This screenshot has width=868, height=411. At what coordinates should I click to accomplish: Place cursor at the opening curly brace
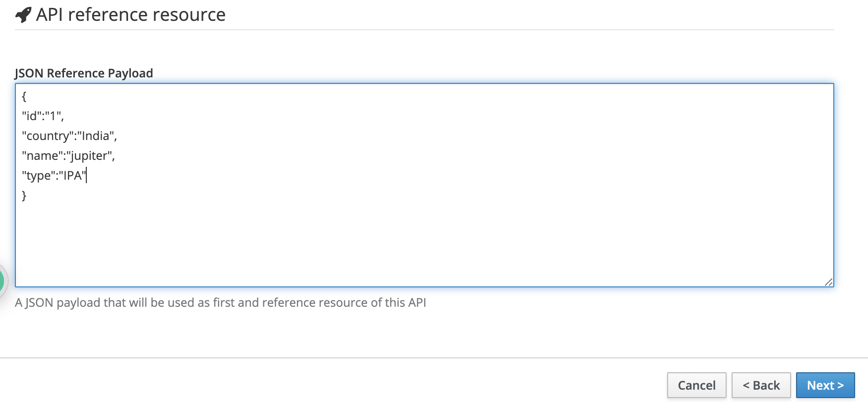(24, 96)
